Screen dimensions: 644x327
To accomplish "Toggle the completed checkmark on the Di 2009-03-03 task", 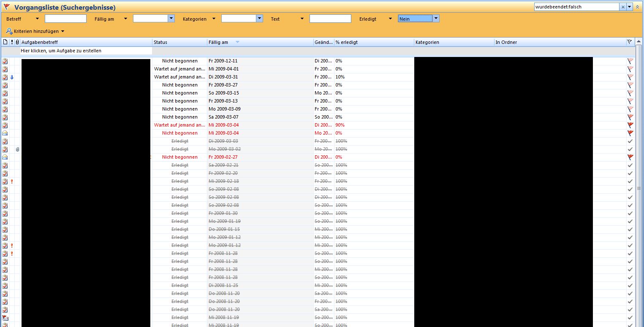I will click(630, 141).
